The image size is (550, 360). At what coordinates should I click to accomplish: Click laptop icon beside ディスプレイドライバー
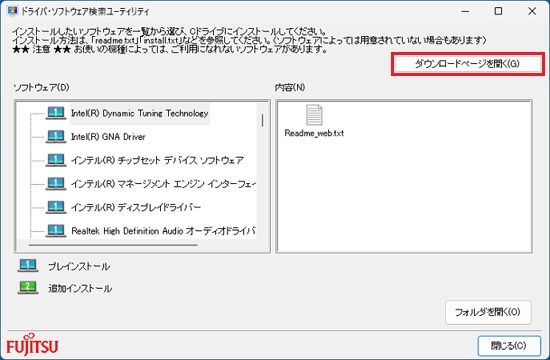click(x=56, y=207)
